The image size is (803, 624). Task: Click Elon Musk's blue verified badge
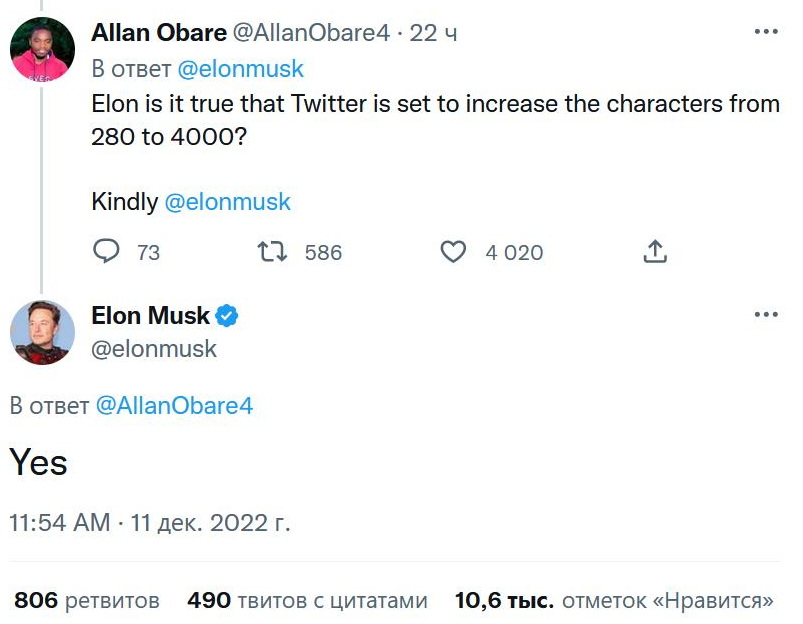pos(227,316)
